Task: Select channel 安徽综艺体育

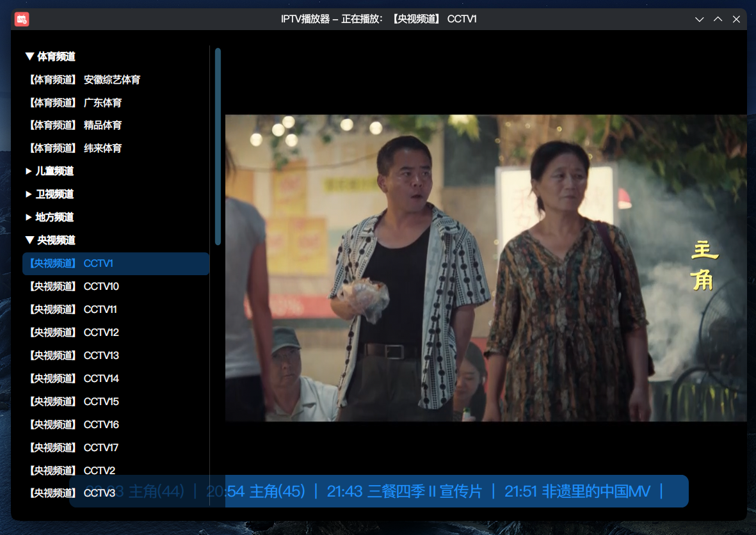Action: pyautogui.click(x=116, y=79)
